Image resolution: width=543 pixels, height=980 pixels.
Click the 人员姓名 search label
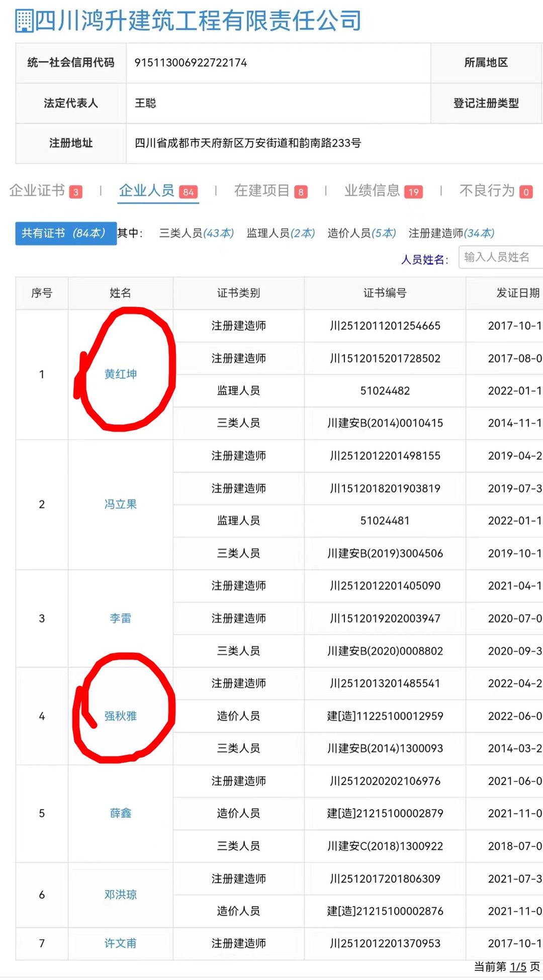pos(424,259)
